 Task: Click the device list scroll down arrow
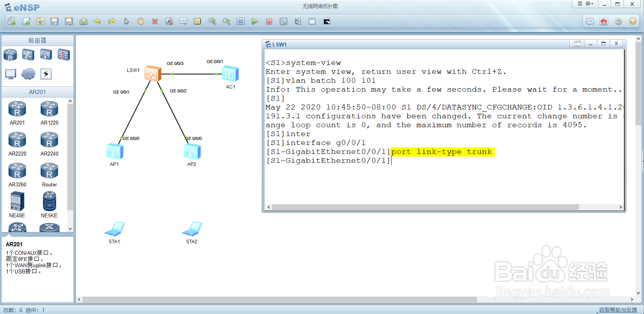click(70, 229)
